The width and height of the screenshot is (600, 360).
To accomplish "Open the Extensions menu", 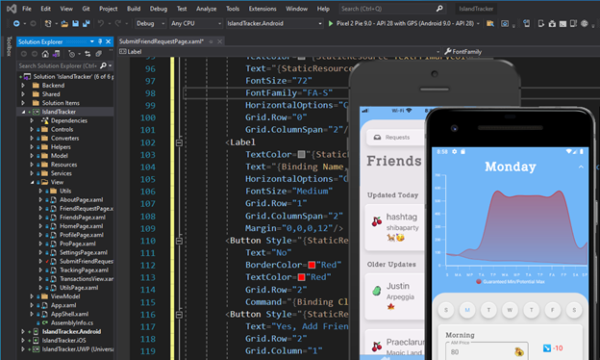I will (x=262, y=8).
